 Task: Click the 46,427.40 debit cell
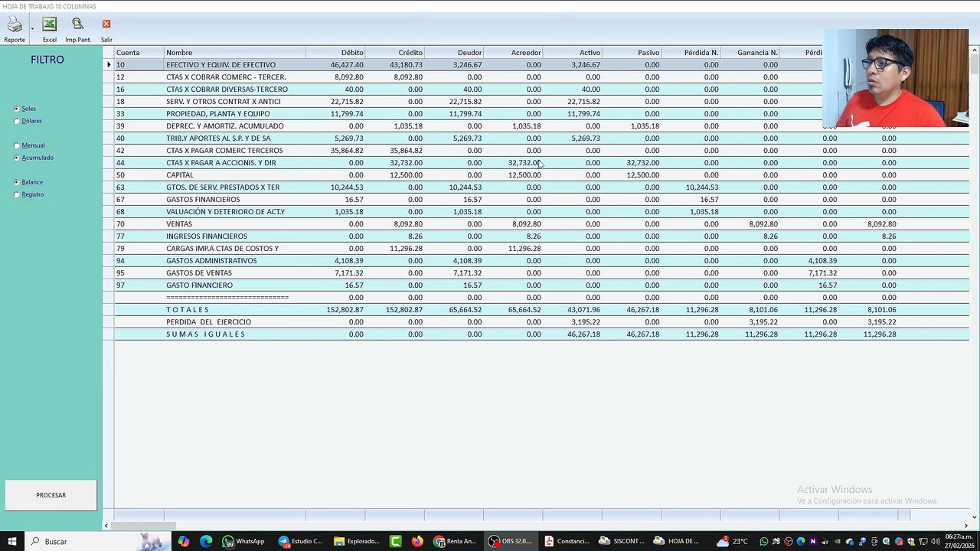pos(336,65)
